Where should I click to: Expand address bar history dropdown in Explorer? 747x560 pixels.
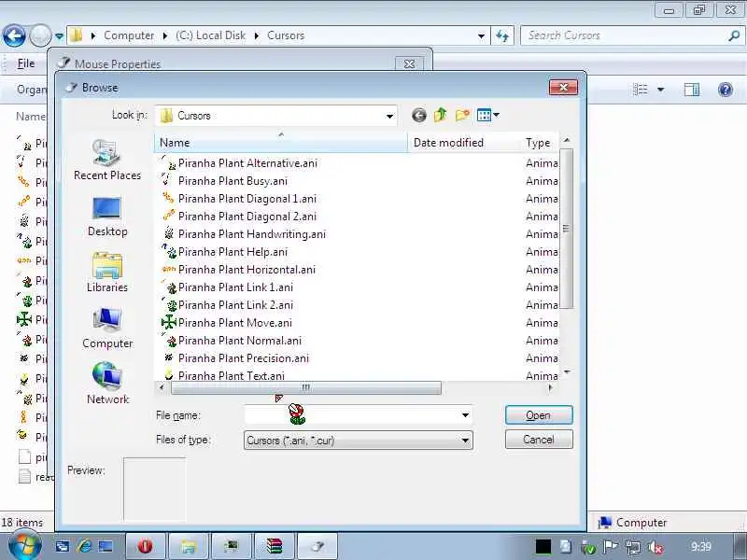click(481, 35)
